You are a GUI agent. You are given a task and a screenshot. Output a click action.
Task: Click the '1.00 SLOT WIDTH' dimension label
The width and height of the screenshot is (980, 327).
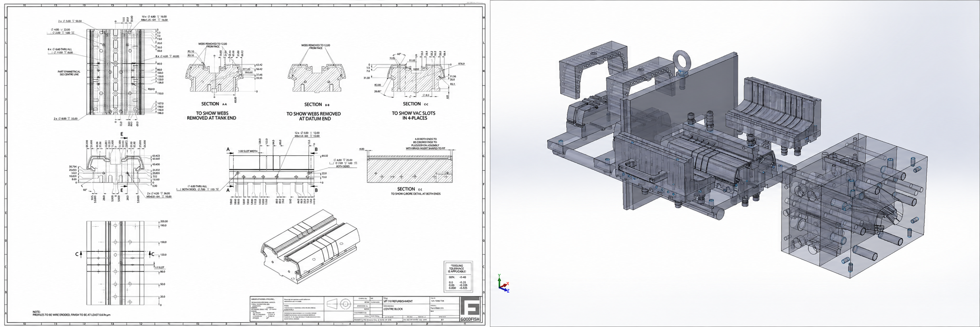pyautogui.click(x=247, y=151)
